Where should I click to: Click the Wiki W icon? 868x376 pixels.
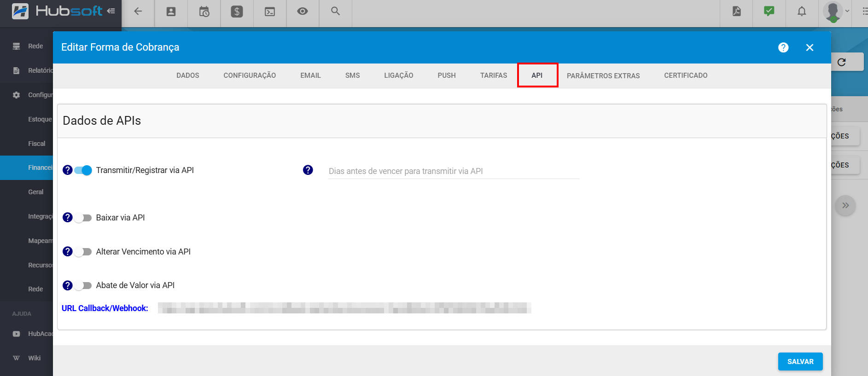tap(17, 358)
